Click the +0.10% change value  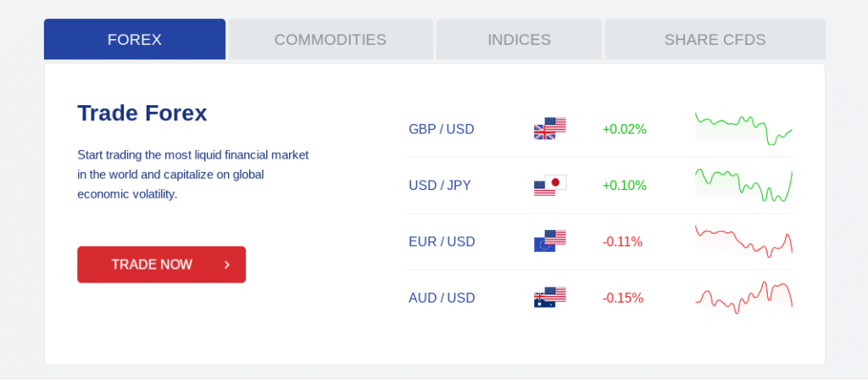pos(624,185)
